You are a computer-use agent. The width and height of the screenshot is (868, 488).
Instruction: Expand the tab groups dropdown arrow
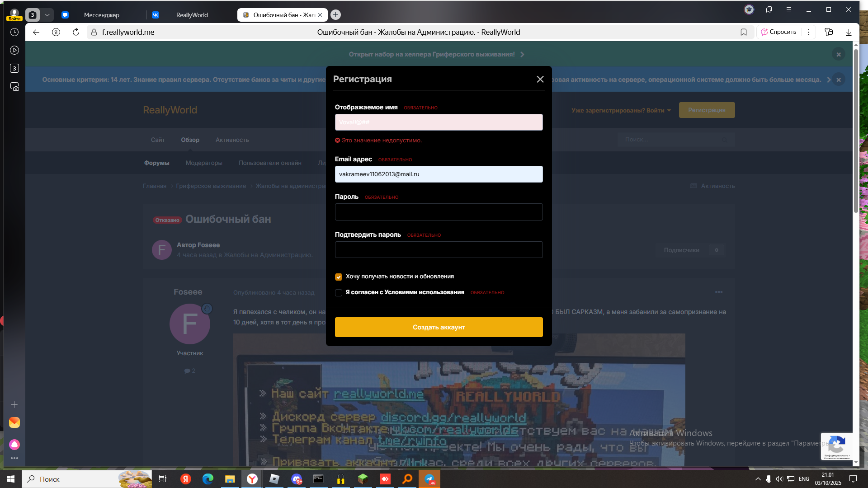[47, 15]
